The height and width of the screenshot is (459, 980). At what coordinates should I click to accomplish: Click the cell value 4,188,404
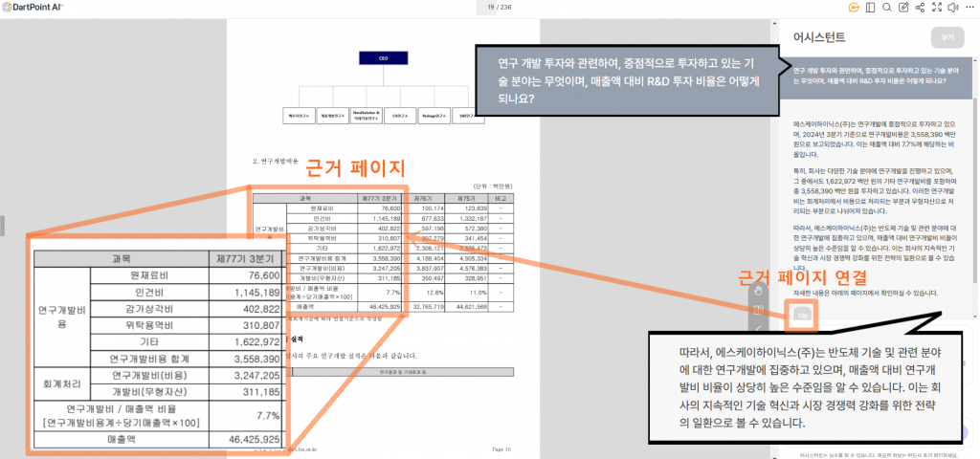pos(431,258)
